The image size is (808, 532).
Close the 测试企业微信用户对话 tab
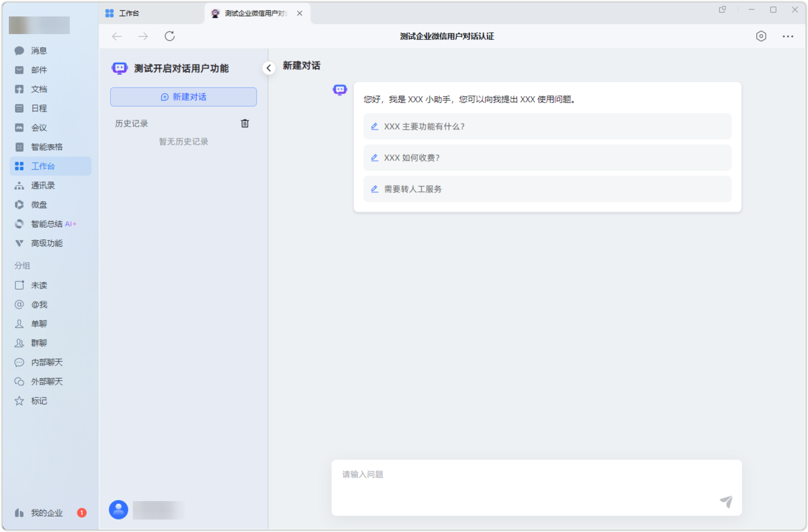tap(300, 13)
